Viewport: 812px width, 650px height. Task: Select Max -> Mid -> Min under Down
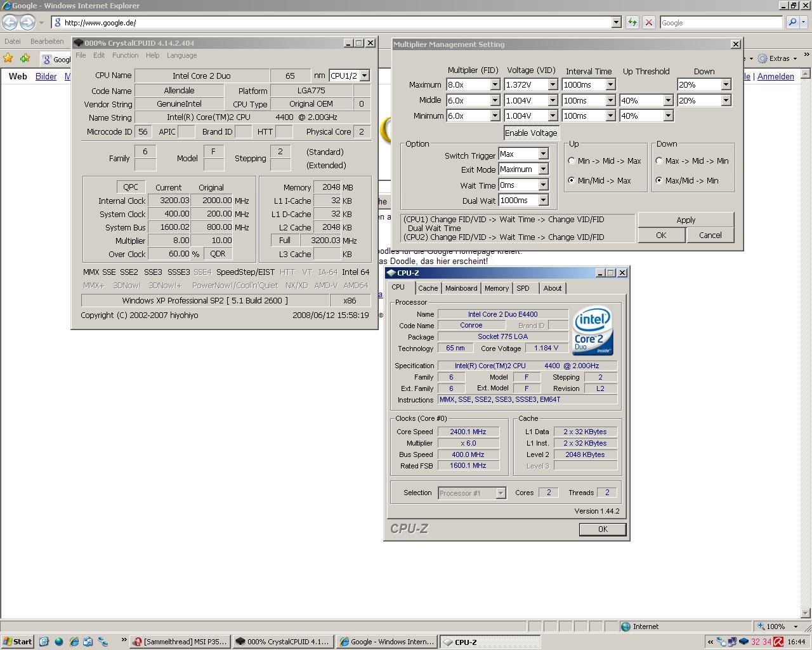click(x=659, y=161)
